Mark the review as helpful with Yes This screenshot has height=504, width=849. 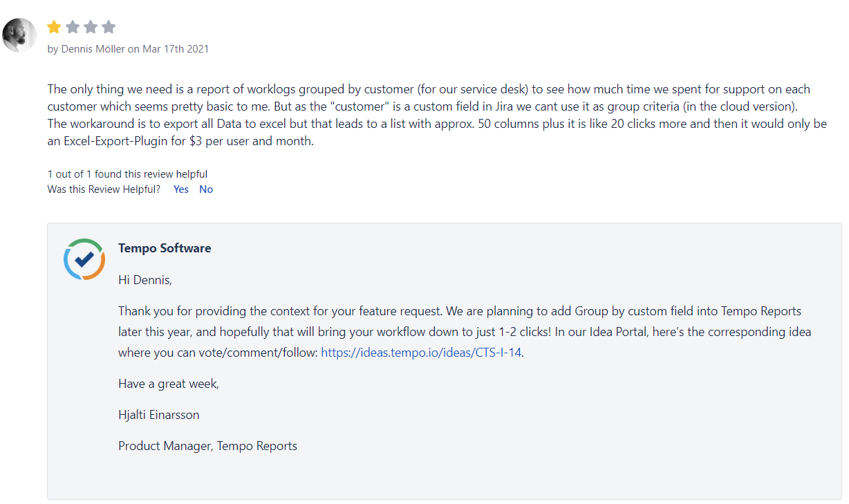click(181, 189)
